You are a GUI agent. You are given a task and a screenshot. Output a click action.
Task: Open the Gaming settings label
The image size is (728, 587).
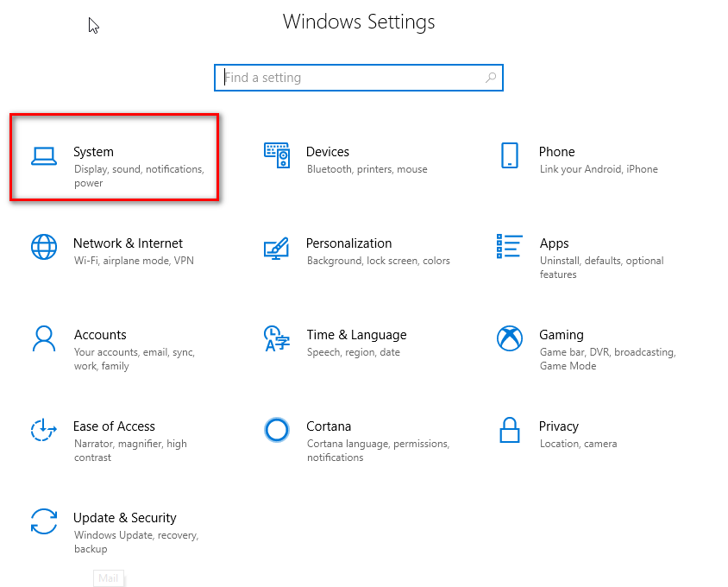pyautogui.click(x=562, y=335)
